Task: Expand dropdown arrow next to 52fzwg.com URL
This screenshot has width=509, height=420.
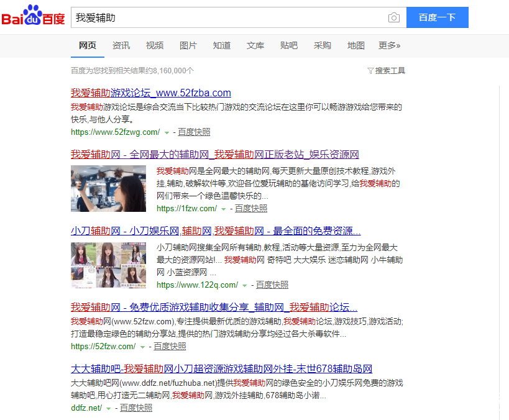Action: pyautogui.click(x=167, y=133)
